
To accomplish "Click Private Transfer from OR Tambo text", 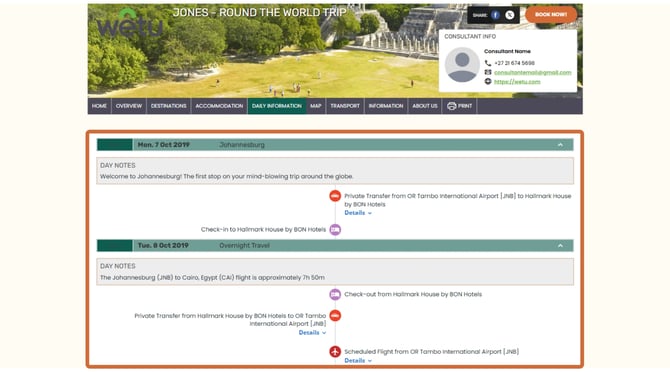I will (x=458, y=200).
